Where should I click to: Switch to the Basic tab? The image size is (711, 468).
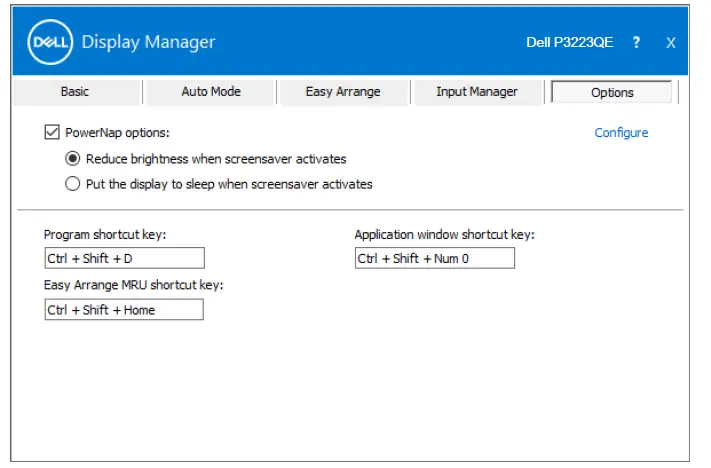click(x=77, y=92)
